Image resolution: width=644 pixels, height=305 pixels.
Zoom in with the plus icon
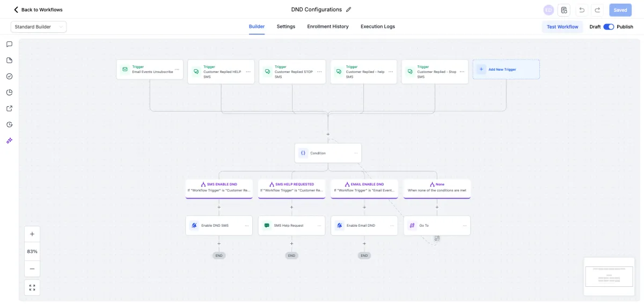(32, 234)
